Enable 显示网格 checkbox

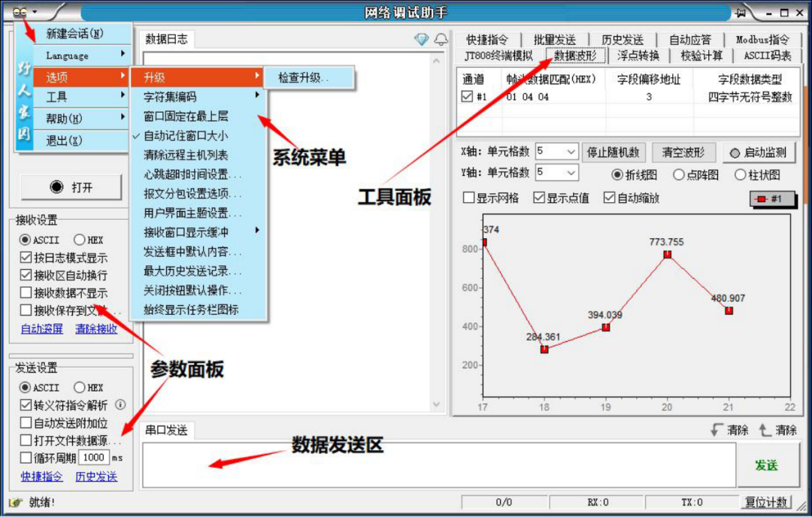(468, 198)
